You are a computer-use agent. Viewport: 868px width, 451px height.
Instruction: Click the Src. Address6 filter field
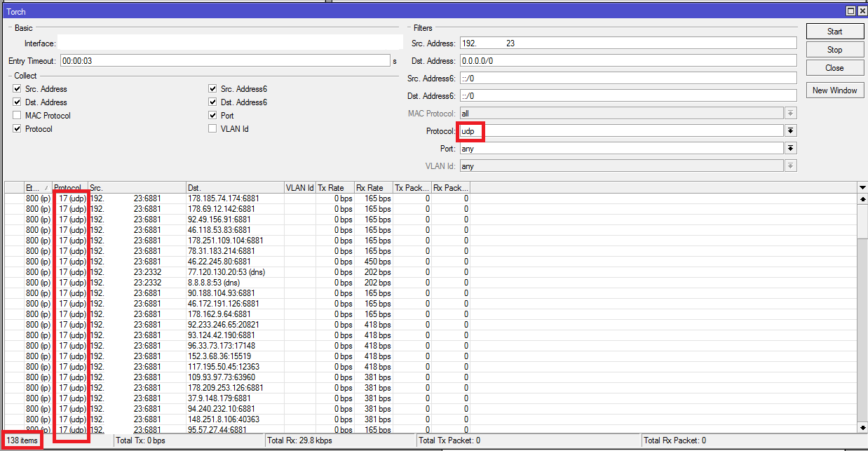click(x=628, y=79)
